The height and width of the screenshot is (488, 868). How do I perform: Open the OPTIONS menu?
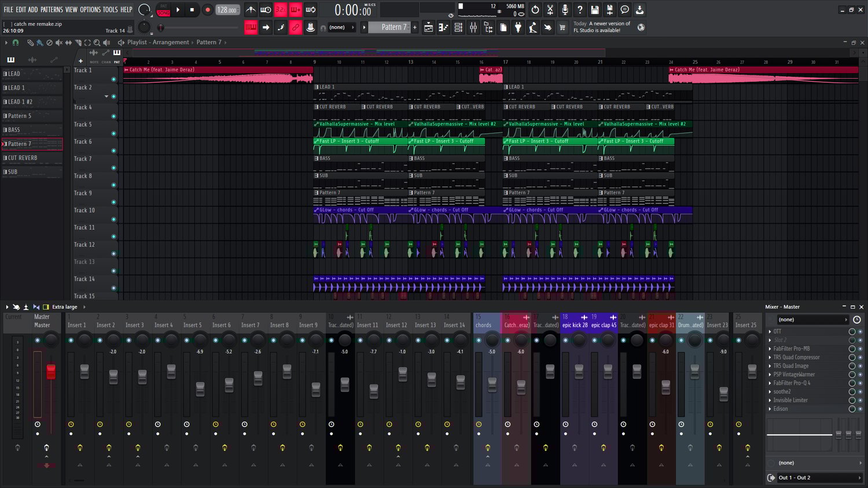90,10
